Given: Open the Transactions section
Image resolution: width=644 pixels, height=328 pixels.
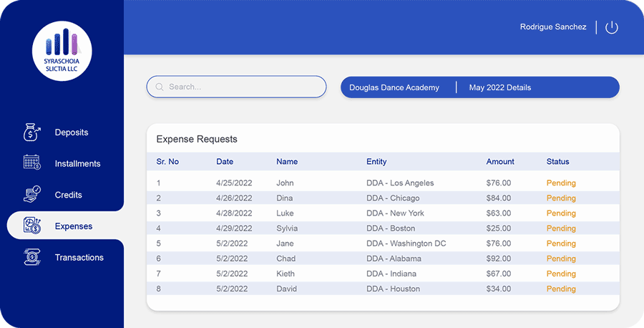Looking at the screenshot, I should coord(79,257).
